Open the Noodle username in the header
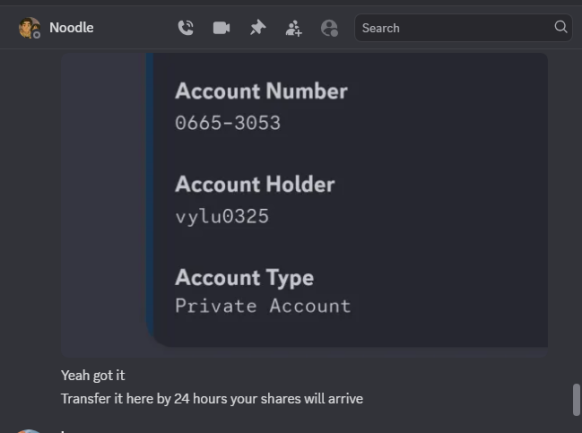 click(x=71, y=27)
